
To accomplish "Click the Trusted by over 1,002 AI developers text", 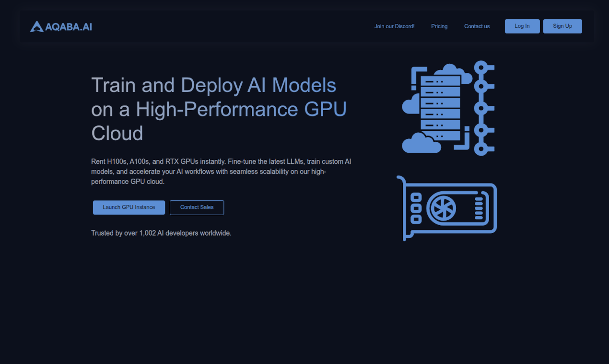I will (x=161, y=233).
